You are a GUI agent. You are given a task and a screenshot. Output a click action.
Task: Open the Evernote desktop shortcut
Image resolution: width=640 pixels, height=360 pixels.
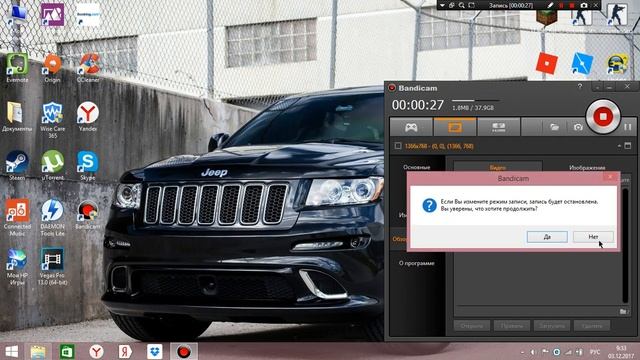tap(17, 68)
